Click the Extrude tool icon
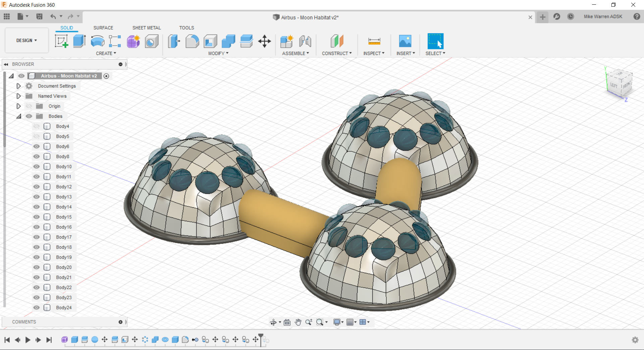 click(x=79, y=41)
